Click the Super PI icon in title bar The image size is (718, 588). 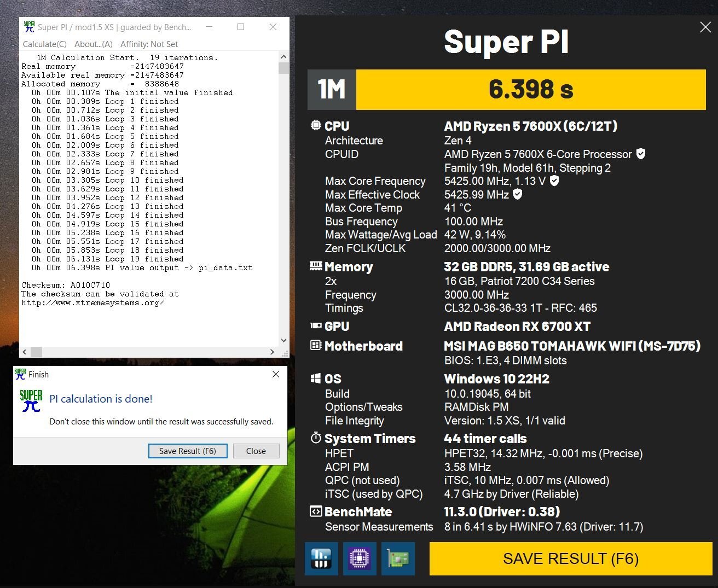pyautogui.click(x=29, y=26)
